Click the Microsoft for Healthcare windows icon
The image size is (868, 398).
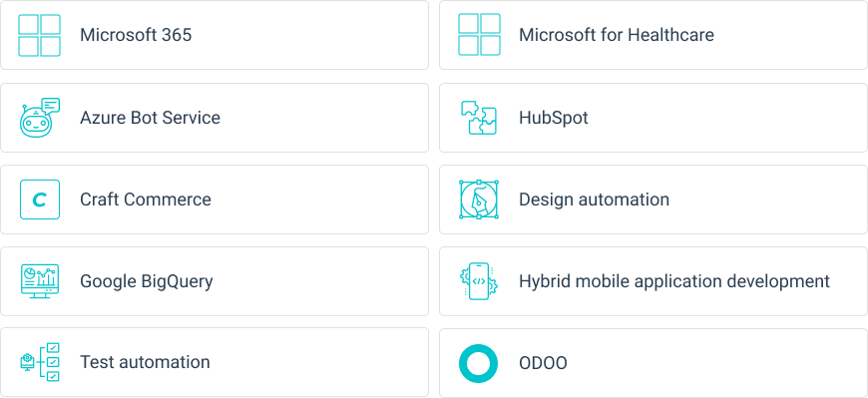(x=479, y=35)
